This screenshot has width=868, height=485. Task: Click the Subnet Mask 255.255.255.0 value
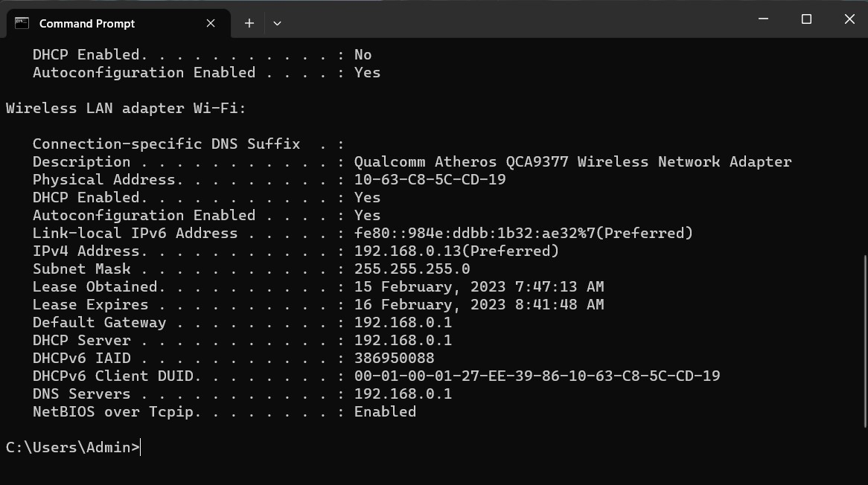412,269
